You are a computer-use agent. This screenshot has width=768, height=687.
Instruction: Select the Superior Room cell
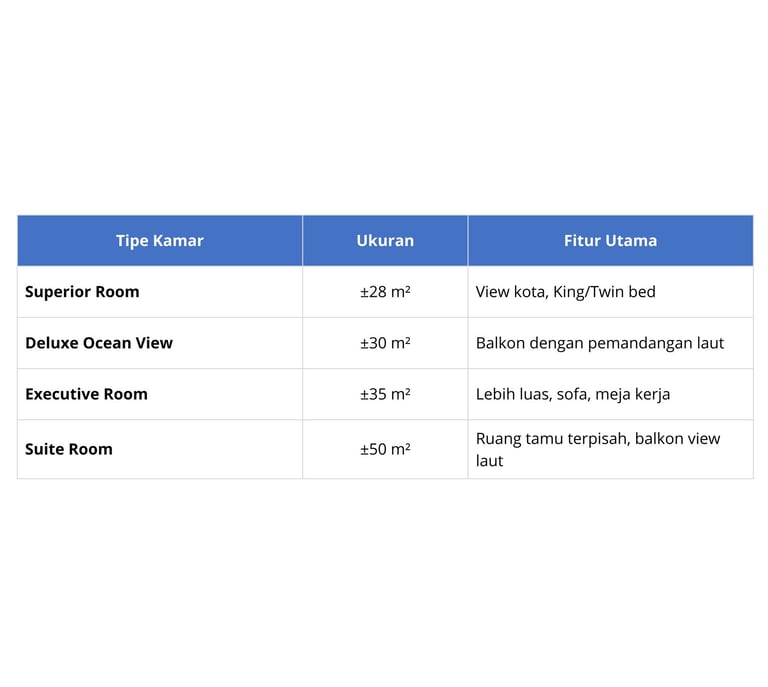pos(160,292)
